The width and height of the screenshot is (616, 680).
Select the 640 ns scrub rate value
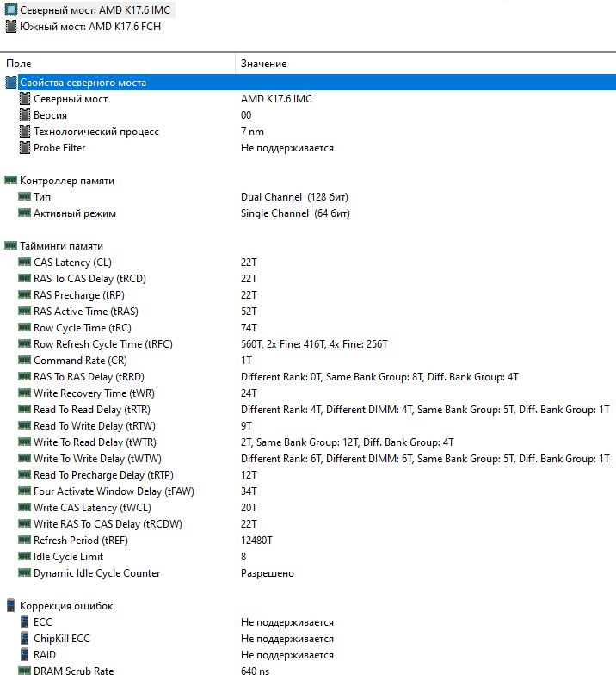click(255, 671)
